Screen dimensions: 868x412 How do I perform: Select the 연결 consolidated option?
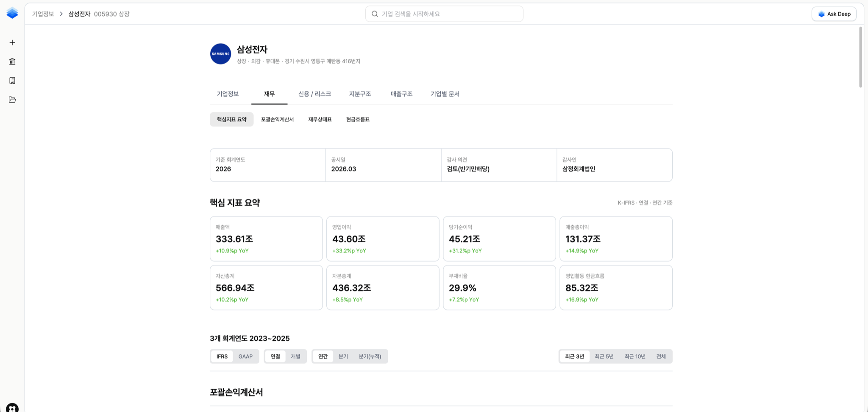tap(275, 356)
